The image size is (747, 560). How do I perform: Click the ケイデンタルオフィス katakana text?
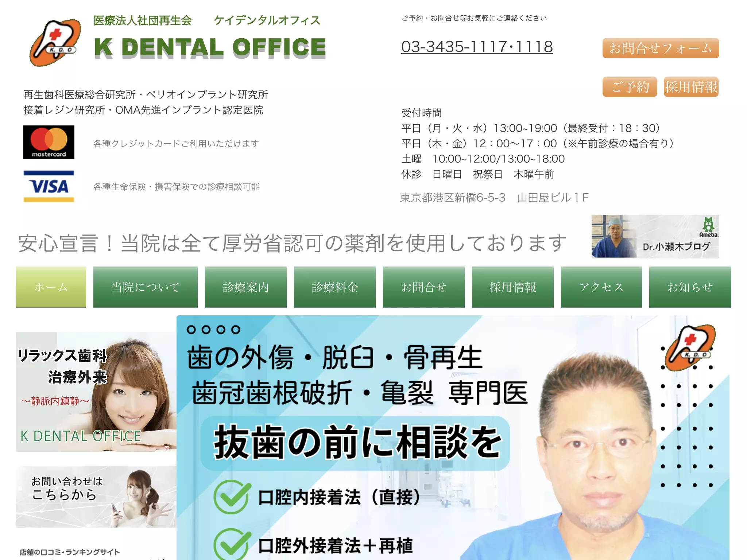[267, 20]
